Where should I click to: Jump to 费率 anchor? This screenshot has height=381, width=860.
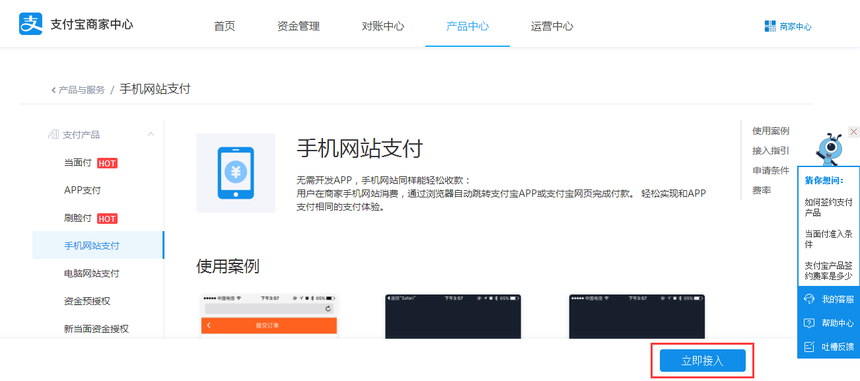point(761,190)
